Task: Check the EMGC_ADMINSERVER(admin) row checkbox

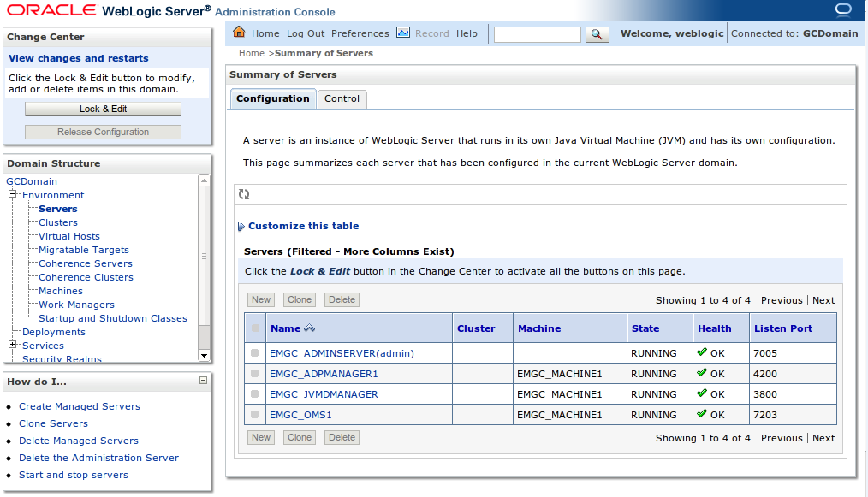Action: pos(254,352)
